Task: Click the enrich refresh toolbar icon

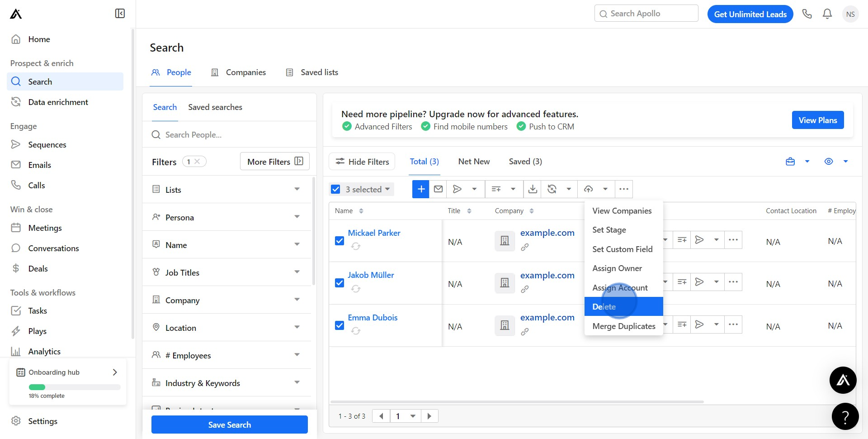Action: (552, 189)
